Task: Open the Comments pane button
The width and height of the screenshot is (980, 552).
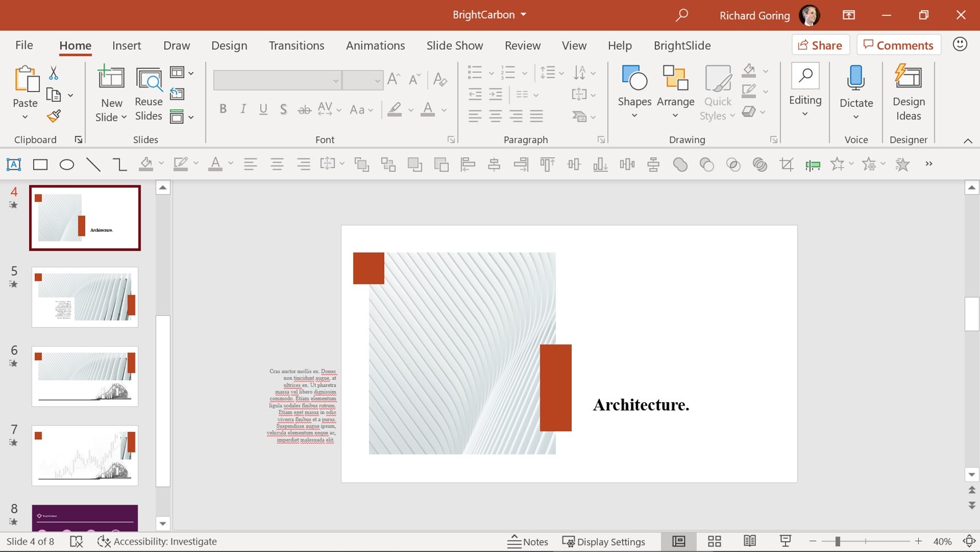Action: click(x=898, y=45)
